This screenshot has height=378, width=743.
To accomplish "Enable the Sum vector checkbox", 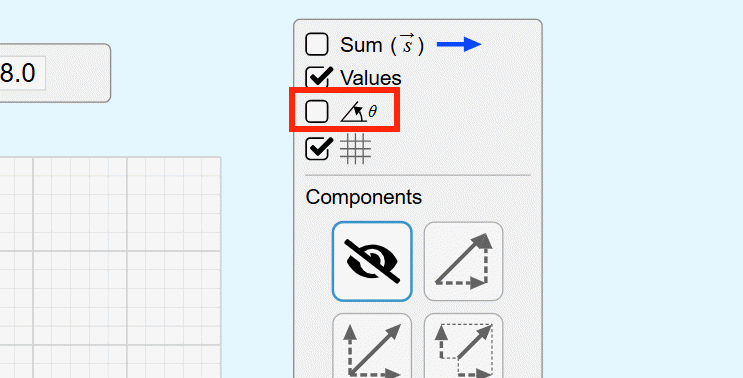I will point(317,45).
